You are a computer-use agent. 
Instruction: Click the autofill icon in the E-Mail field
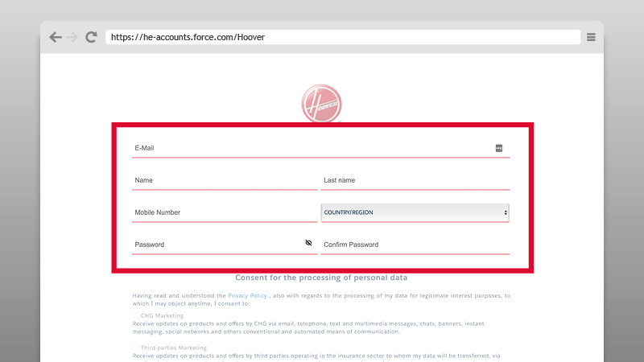click(x=499, y=148)
